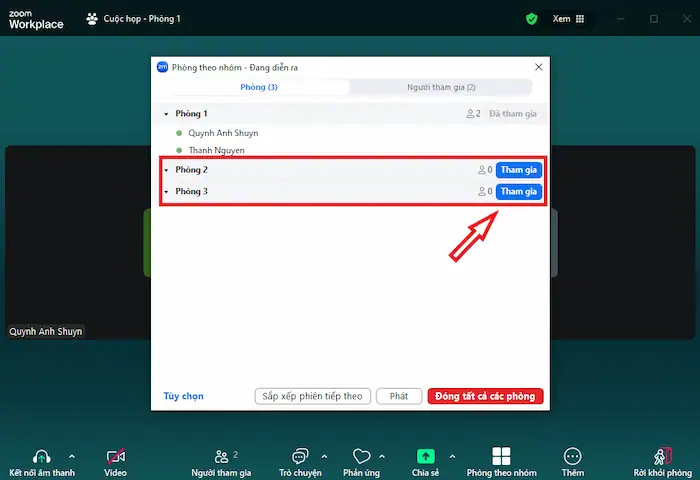Switch to the Người tham gia (2) tab
Viewport: 700px width, 480px height.
[x=441, y=88]
